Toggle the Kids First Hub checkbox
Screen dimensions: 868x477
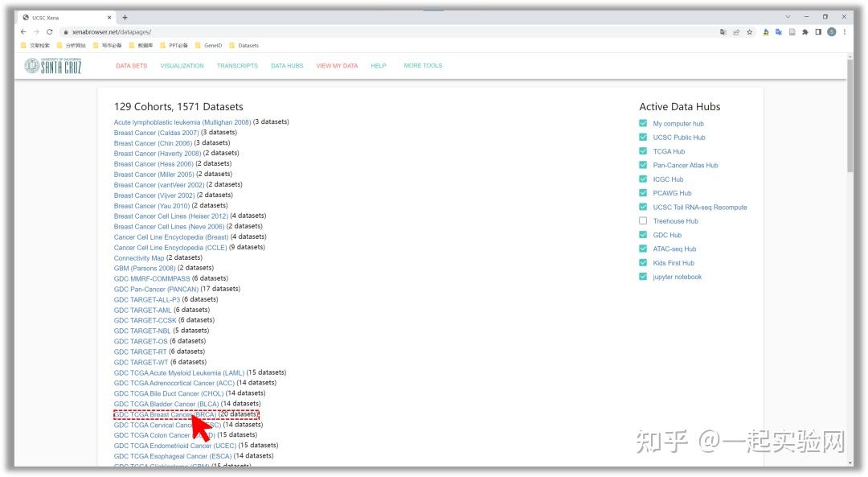(643, 262)
